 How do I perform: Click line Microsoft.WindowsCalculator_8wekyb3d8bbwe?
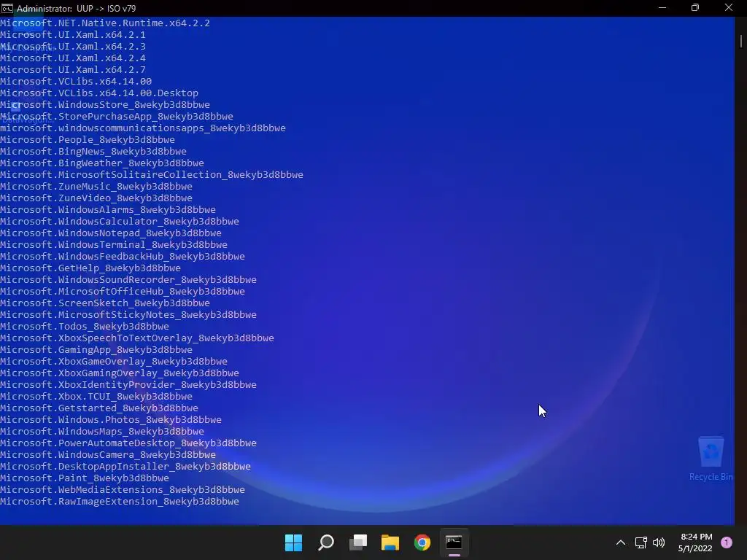120,222
